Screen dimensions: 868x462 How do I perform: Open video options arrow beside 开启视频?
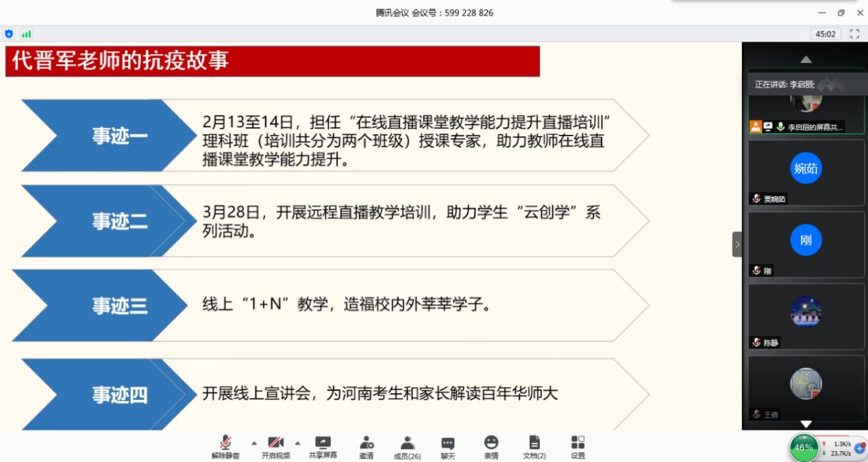[297, 442]
